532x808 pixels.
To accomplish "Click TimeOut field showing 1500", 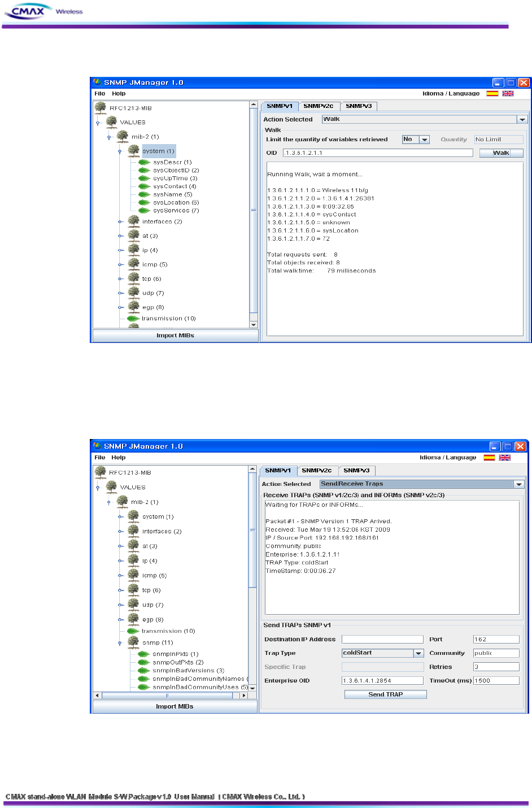I will point(496,681).
